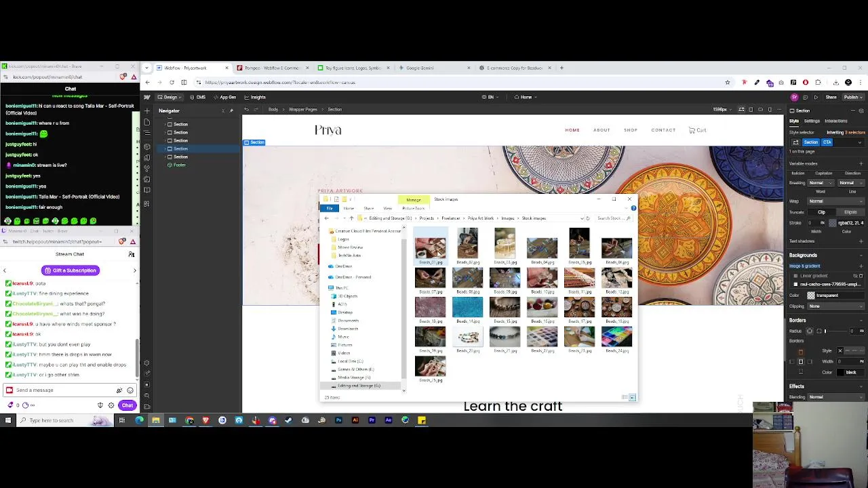Viewport: 868px width, 488px height.
Task: Open the Design mode dropdown
Action: [x=170, y=97]
